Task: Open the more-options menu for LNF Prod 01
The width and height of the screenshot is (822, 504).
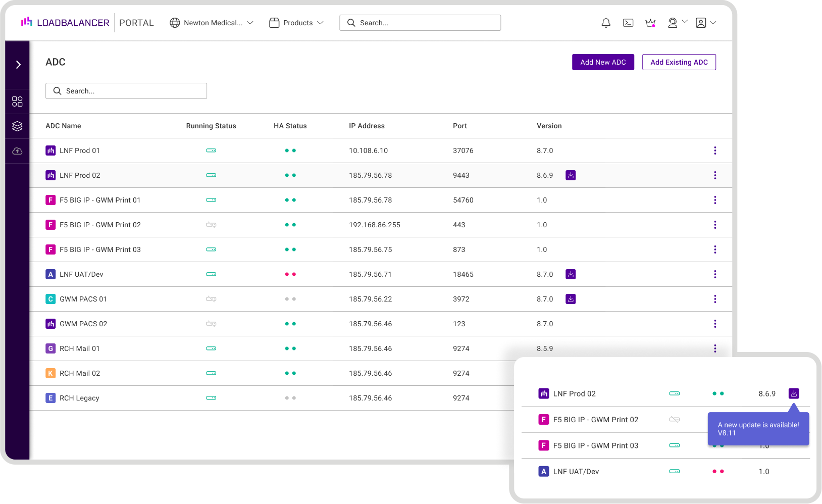Action: point(715,150)
